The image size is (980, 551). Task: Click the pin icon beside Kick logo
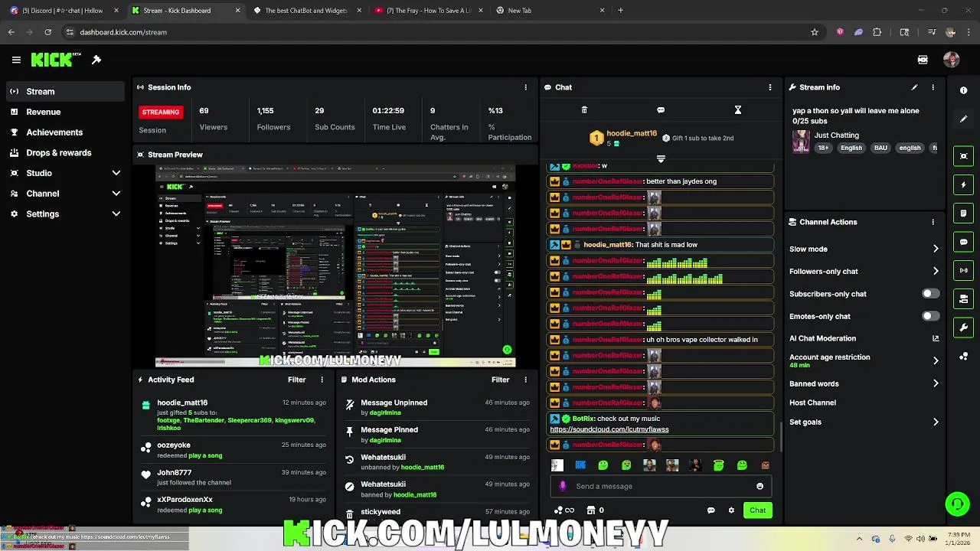pos(96,60)
